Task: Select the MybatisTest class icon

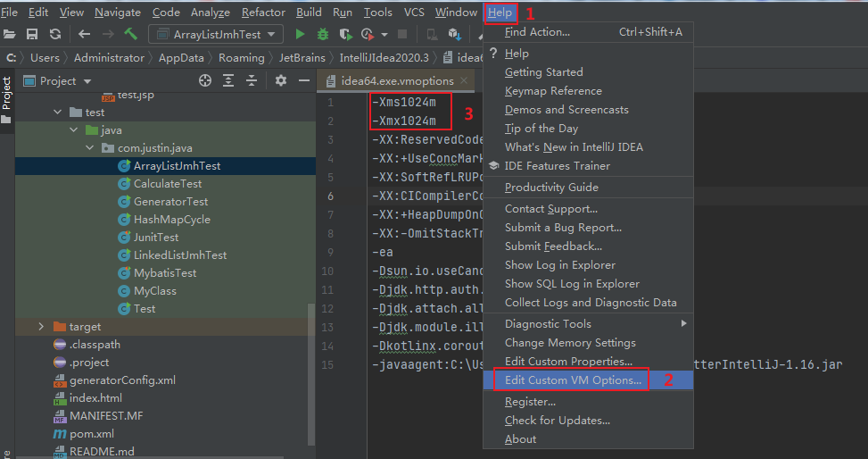Action: coord(124,273)
